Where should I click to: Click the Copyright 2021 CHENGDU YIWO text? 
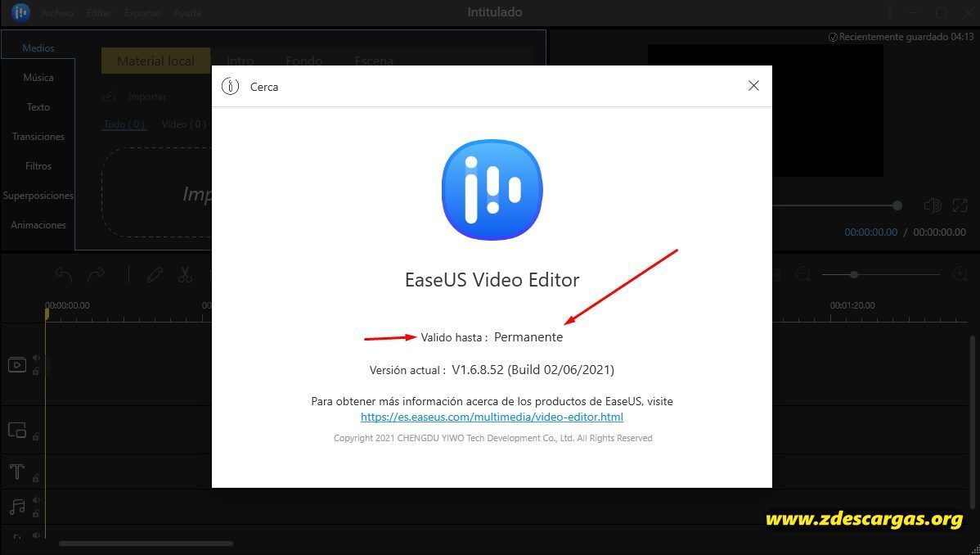[x=493, y=438]
